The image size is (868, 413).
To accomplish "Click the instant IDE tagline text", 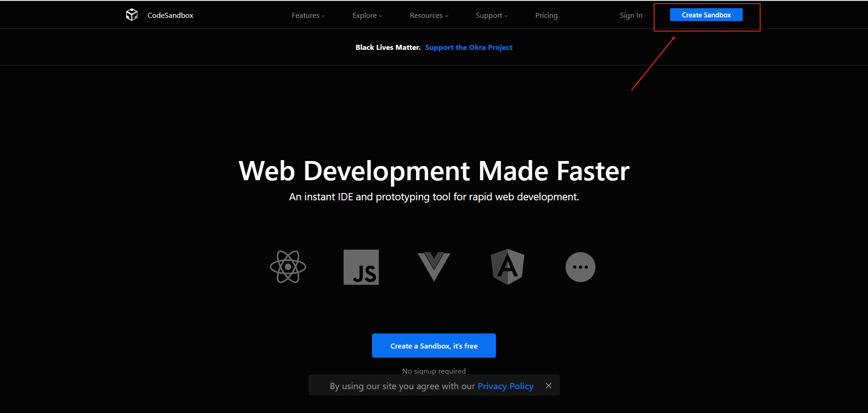I will point(434,197).
